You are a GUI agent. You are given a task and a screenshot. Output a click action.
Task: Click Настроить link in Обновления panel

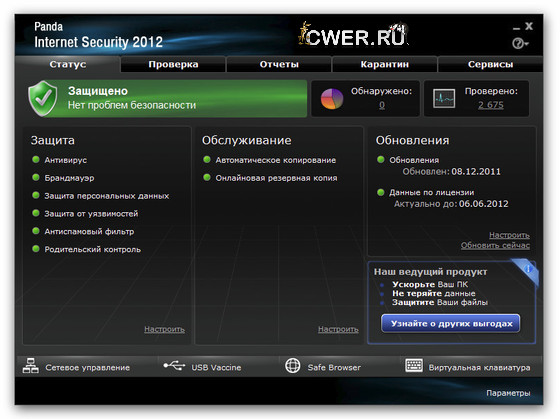click(509, 235)
